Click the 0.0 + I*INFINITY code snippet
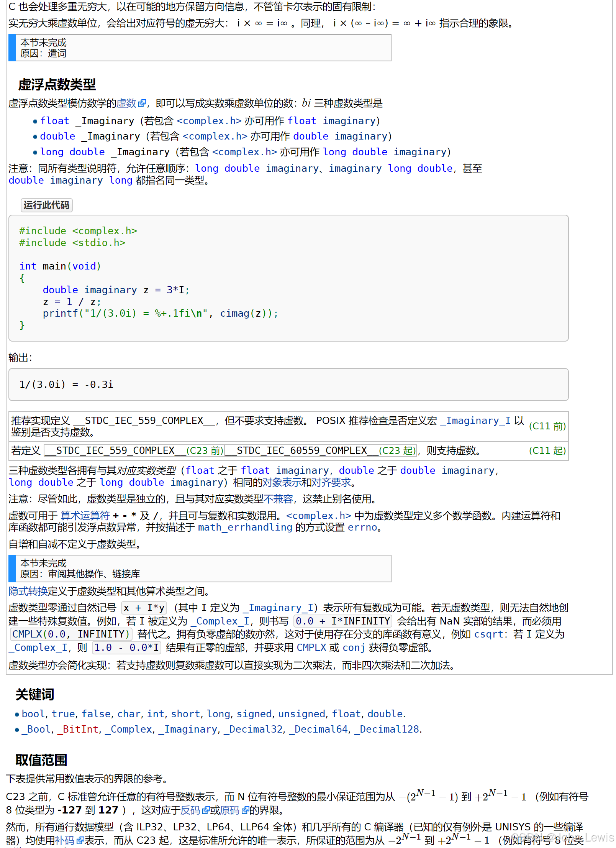 (x=343, y=621)
